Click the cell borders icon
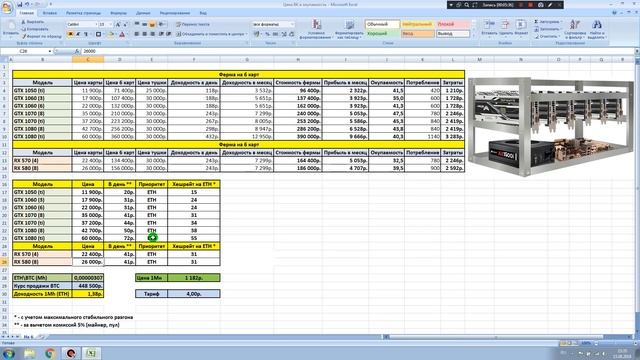The width and height of the screenshot is (640, 360). click(98, 34)
